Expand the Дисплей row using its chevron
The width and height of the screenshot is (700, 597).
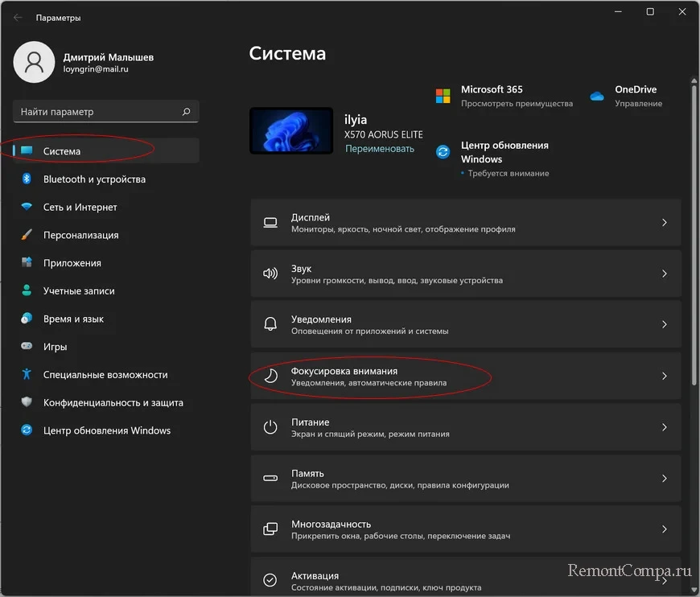[665, 222]
